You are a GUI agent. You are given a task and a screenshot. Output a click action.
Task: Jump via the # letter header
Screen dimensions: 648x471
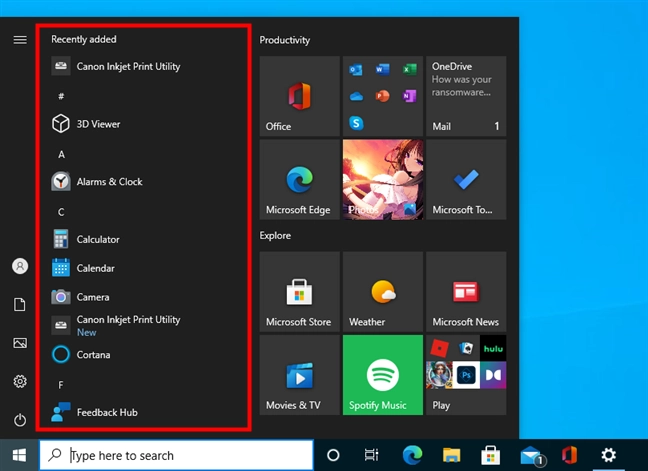coord(61,96)
